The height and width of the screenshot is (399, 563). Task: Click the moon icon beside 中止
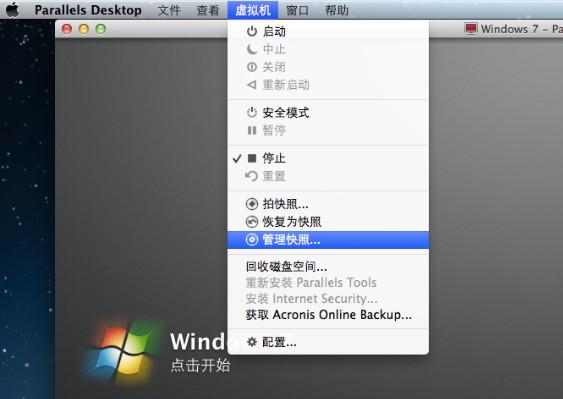pos(252,49)
